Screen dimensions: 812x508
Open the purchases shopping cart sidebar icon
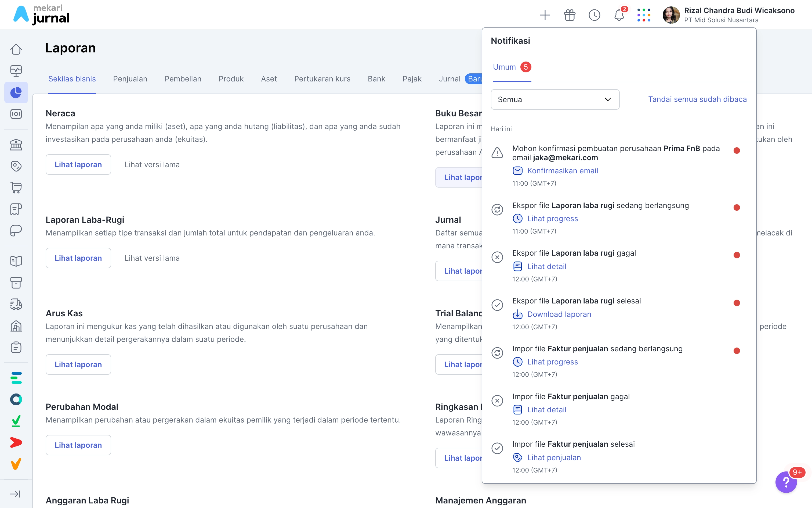[x=16, y=188]
